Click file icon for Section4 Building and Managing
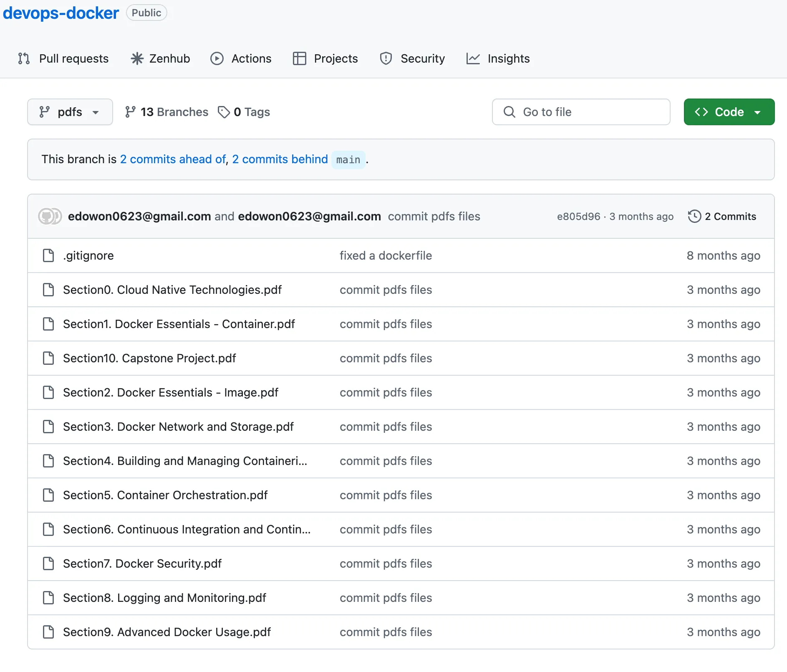The image size is (787, 672). tap(48, 461)
